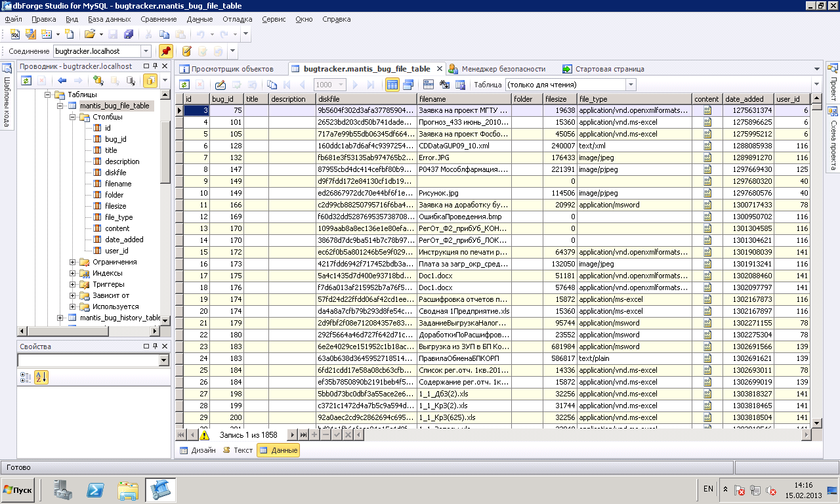Expand the Триггеры tree node

[x=73, y=285]
